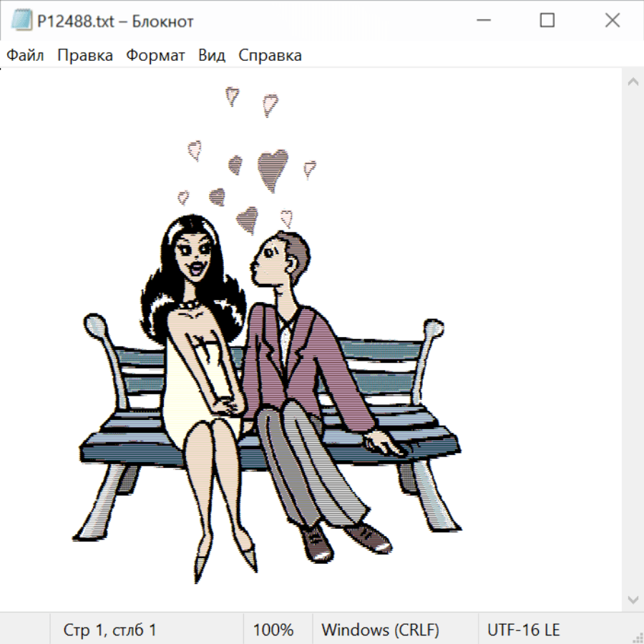The width and height of the screenshot is (644, 644).
Task: Click the Стр 1, стлб 1 status indicator
Action: click(109, 630)
